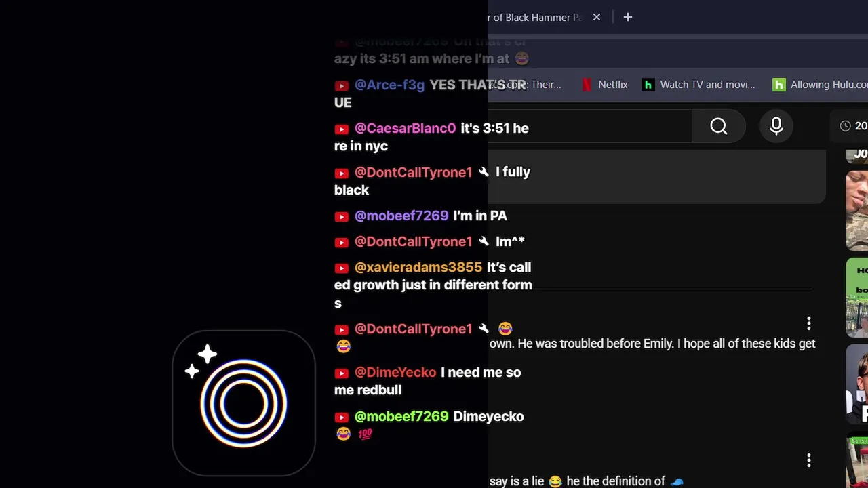Screen dimensions: 868x488
Task: Select the Black Hammer browser tab
Action: coord(536,17)
